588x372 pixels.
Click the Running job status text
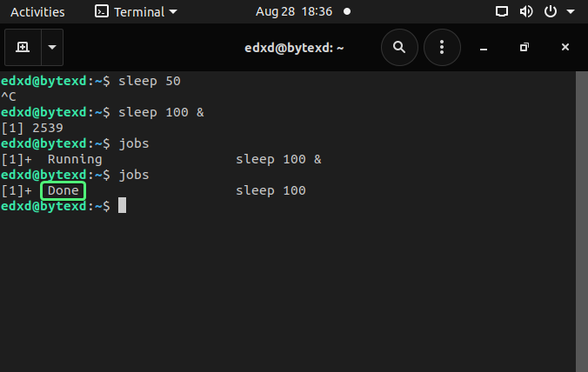(x=75, y=159)
